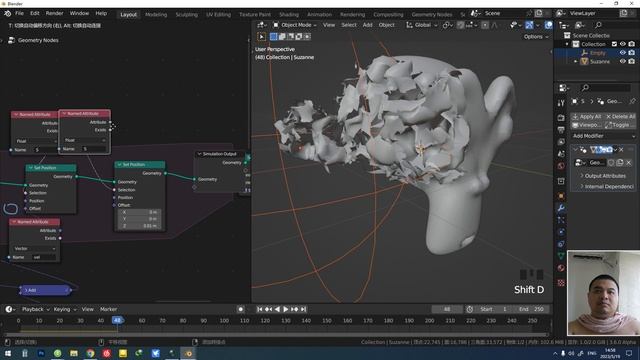Screen dimensions: 640x360
Task: Switch to the Shading workspace tab
Action: tap(289, 14)
